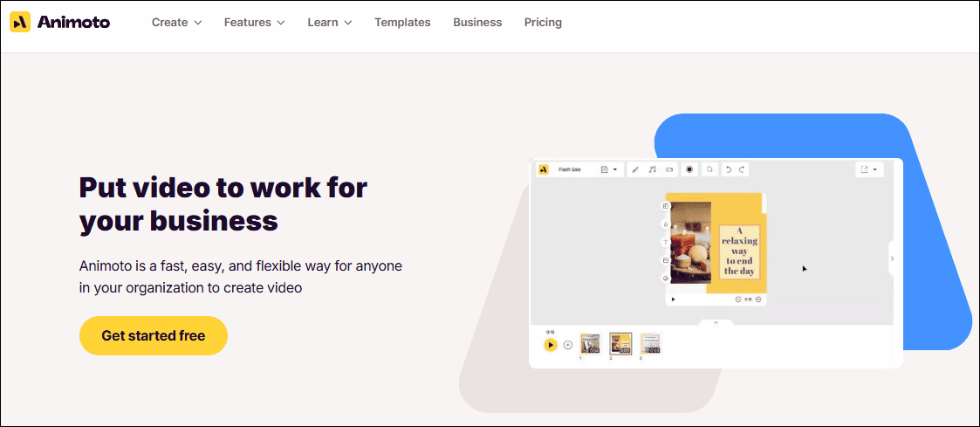Click the save icon in editor toolbar
980x427 pixels.
[605, 169]
